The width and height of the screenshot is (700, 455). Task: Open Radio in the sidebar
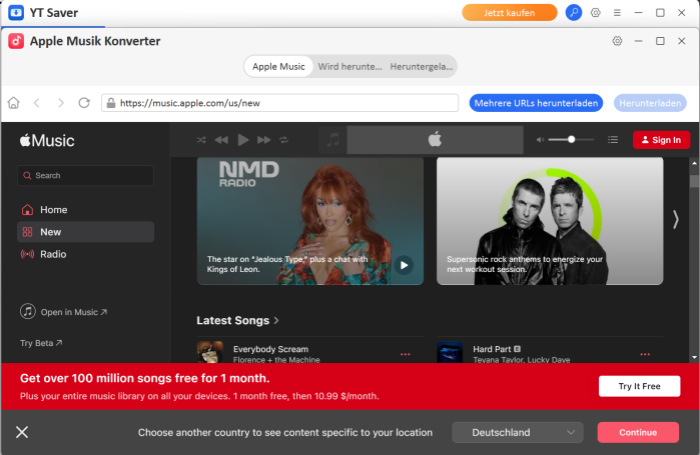[85, 254]
